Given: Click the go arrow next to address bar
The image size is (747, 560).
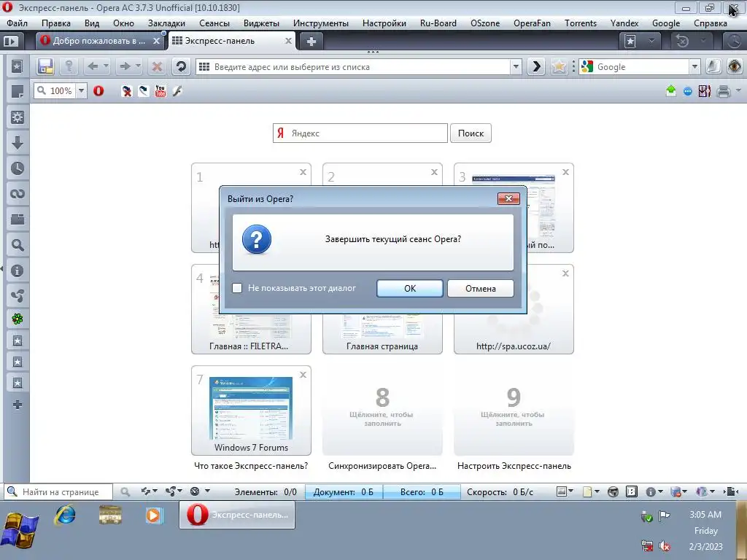Looking at the screenshot, I should coord(536,66).
